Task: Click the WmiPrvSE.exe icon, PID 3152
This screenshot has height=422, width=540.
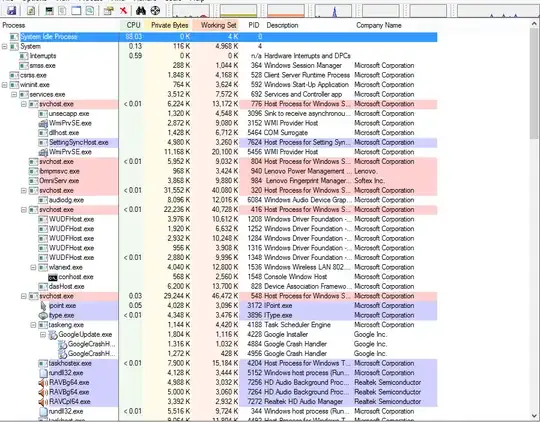Action: coord(43,123)
